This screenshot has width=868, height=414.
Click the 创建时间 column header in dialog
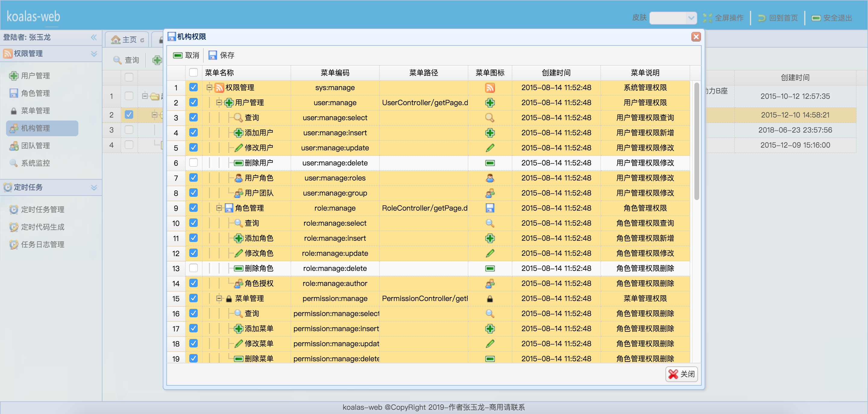click(556, 73)
